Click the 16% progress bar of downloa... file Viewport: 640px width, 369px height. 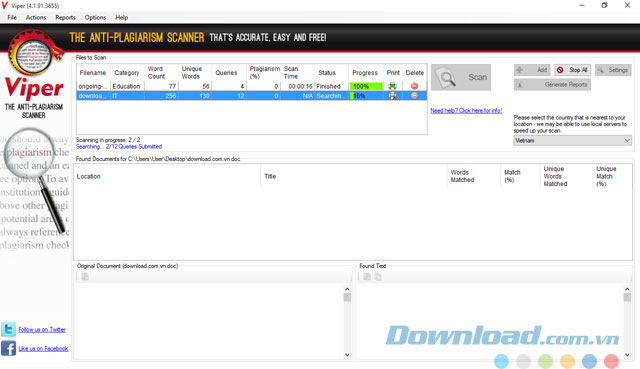[x=366, y=96]
